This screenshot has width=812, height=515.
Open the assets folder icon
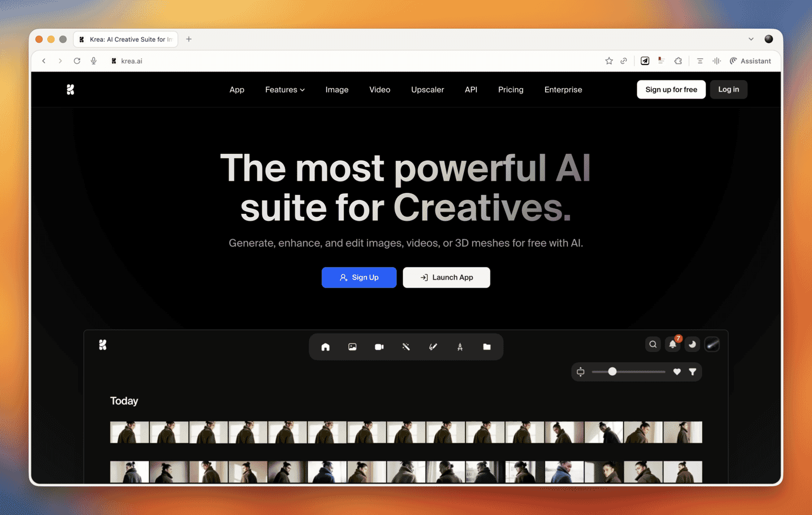click(x=487, y=347)
